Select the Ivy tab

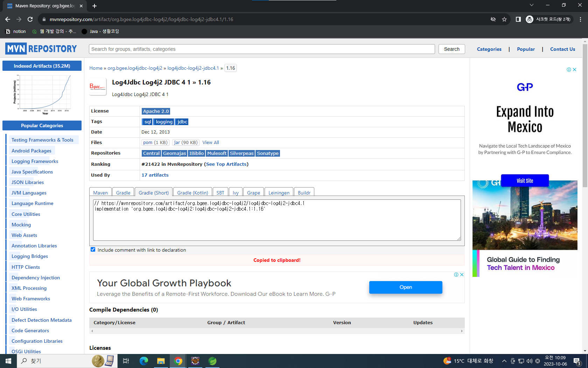236,192
